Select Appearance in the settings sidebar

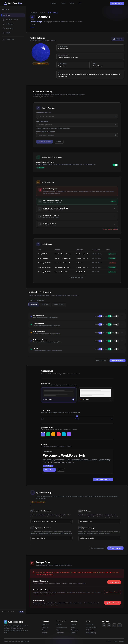[13, 29]
